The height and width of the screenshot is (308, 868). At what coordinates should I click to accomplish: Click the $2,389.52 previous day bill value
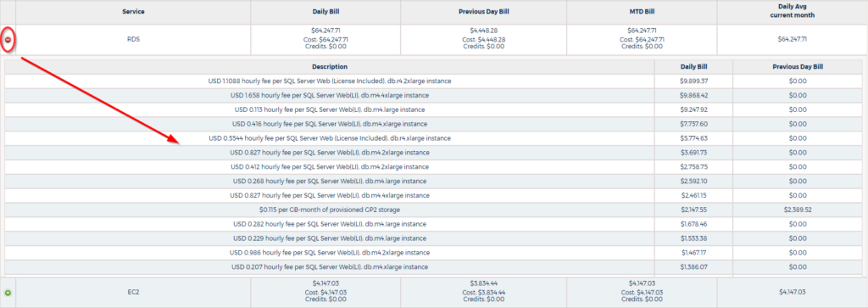pyautogui.click(x=798, y=210)
